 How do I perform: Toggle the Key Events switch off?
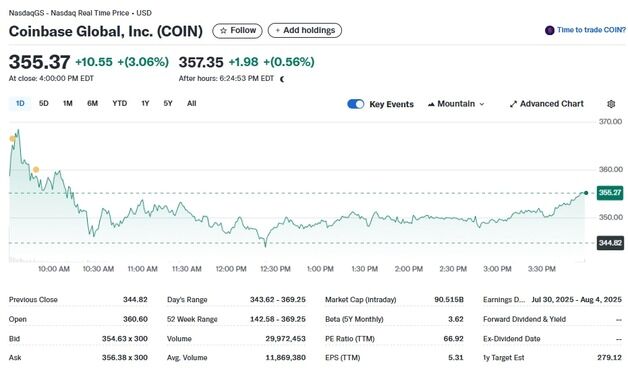click(x=356, y=104)
